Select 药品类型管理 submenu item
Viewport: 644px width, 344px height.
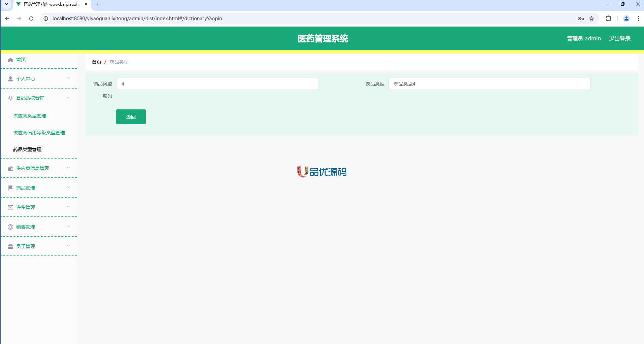coord(27,149)
